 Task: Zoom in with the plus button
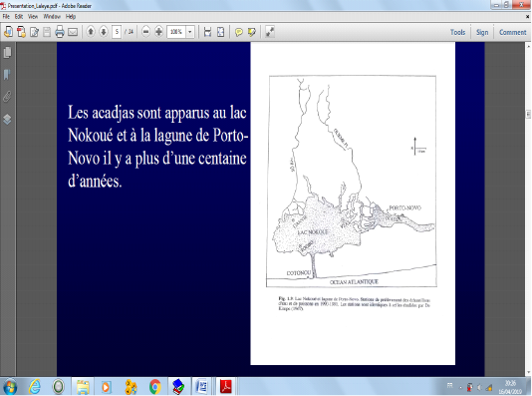(158, 32)
